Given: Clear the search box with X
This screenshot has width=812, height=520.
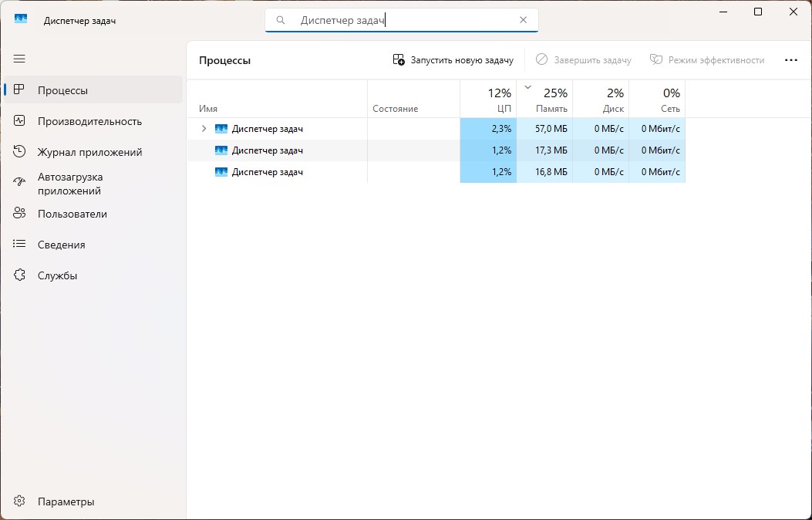Looking at the screenshot, I should coord(523,20).
